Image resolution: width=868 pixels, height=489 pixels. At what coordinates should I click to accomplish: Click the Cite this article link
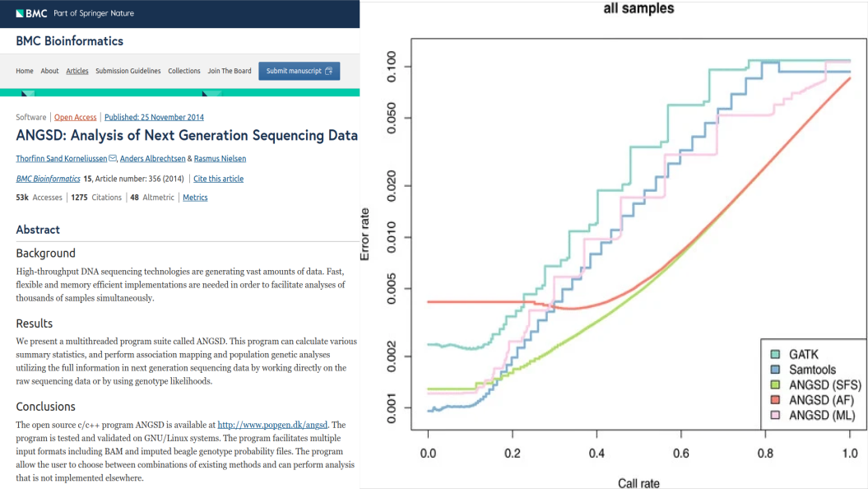point(219,179)
